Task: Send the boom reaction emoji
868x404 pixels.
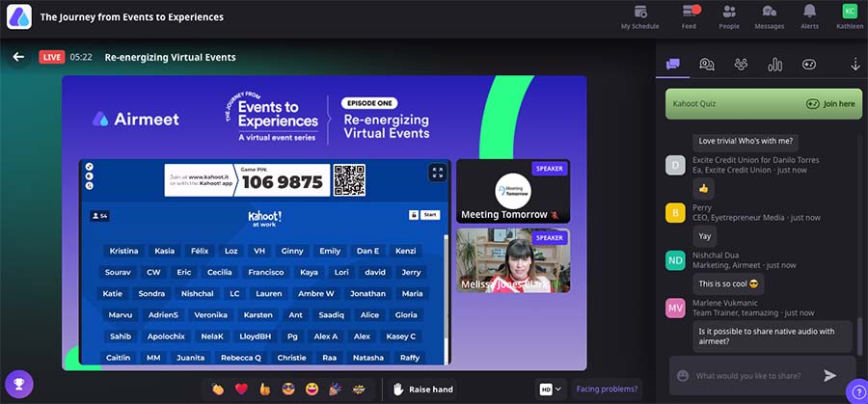Action: point(359,390)
